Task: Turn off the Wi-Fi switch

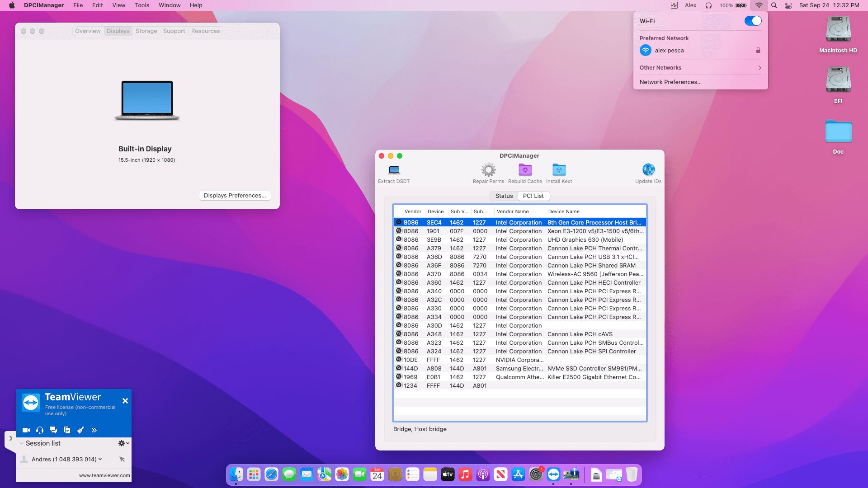Action: tap(753, 21)
